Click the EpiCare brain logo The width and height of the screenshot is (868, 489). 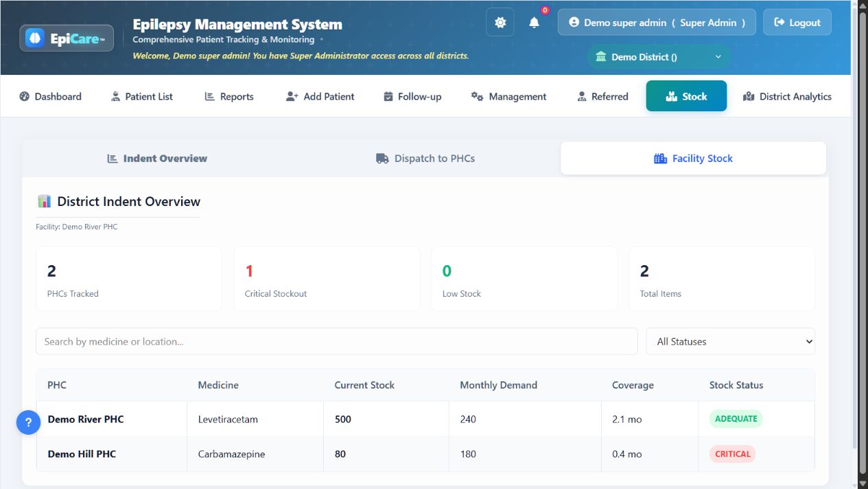(x=35, y=38)
